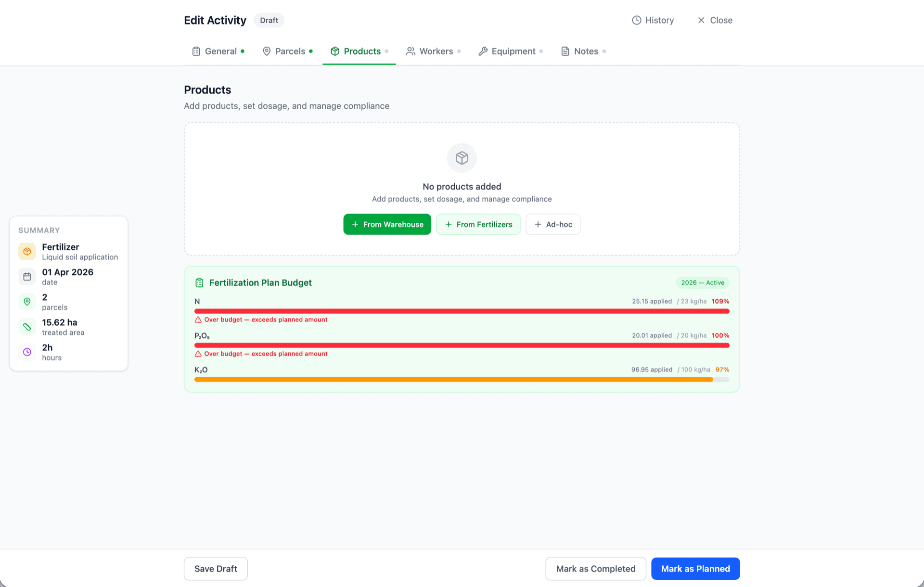
Task: Click the empty-state box icon
Action: (x=462, y=158)
